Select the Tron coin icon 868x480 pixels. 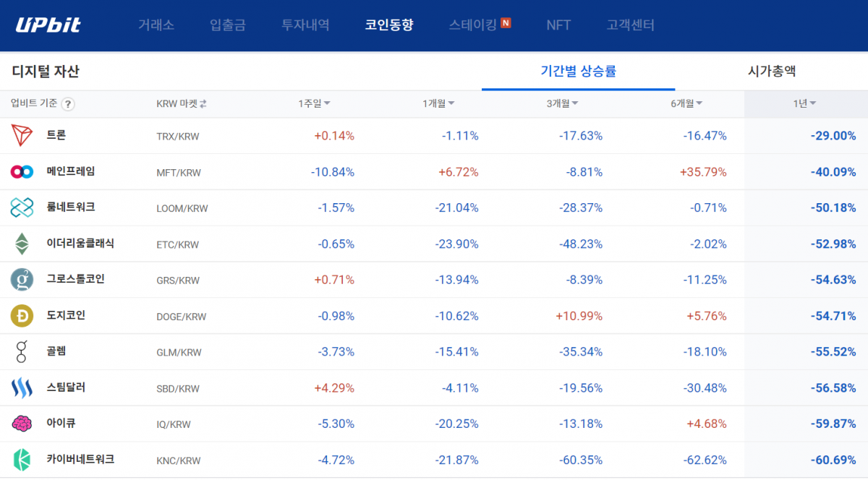(x=22, y=136)
